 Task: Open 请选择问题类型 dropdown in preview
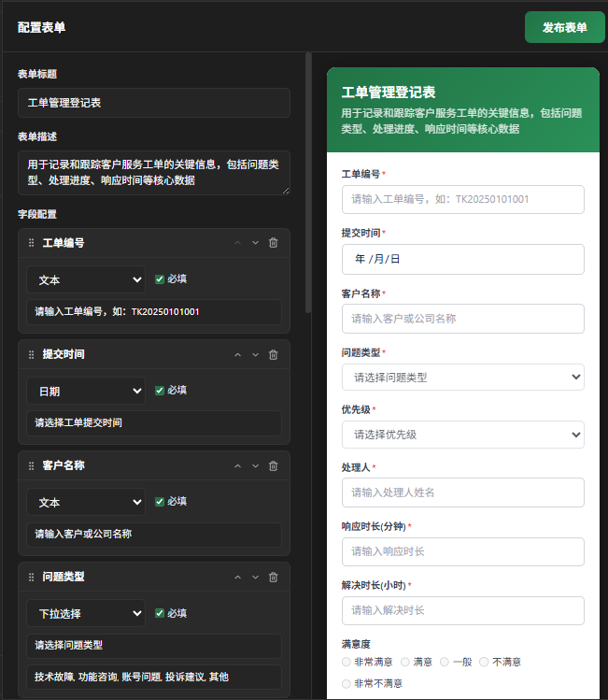point(463,378)
